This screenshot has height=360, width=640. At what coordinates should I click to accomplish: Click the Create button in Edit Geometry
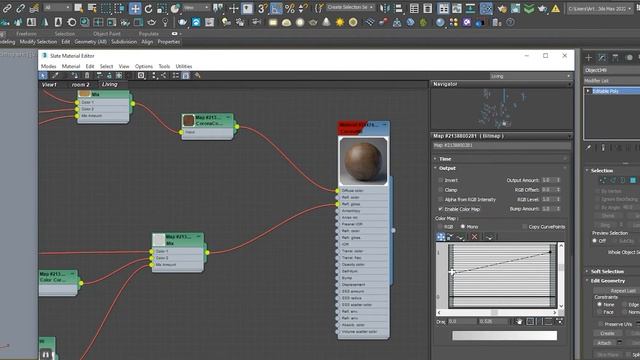(x=607, y=333)
